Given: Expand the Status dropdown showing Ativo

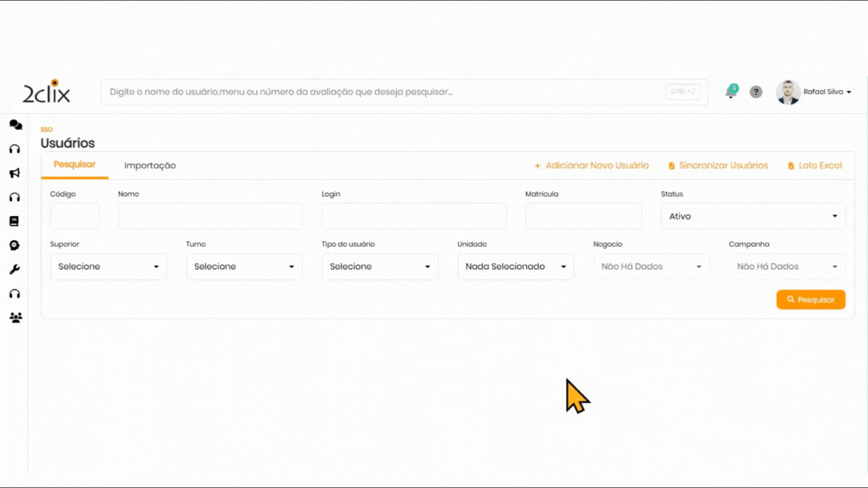Looking at the screenshot, I should pos(753,216).
